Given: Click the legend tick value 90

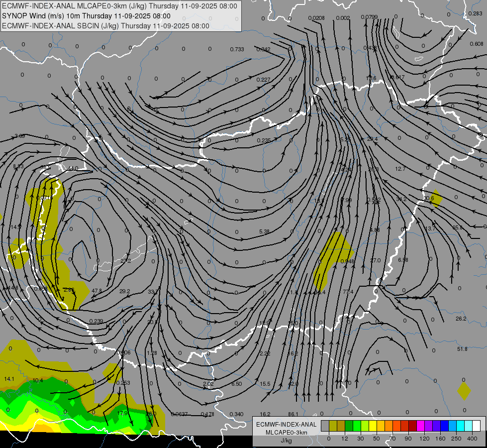Looking at the screenshot, I should [x=408, y=439].
